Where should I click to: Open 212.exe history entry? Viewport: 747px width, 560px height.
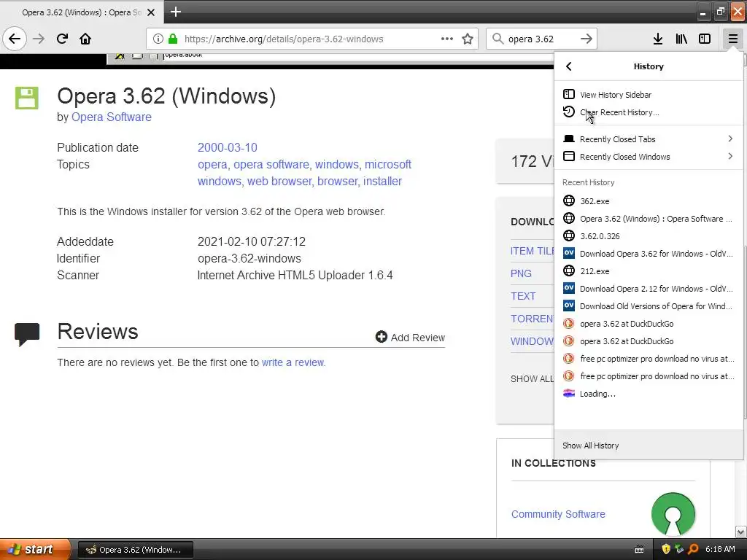649,271
